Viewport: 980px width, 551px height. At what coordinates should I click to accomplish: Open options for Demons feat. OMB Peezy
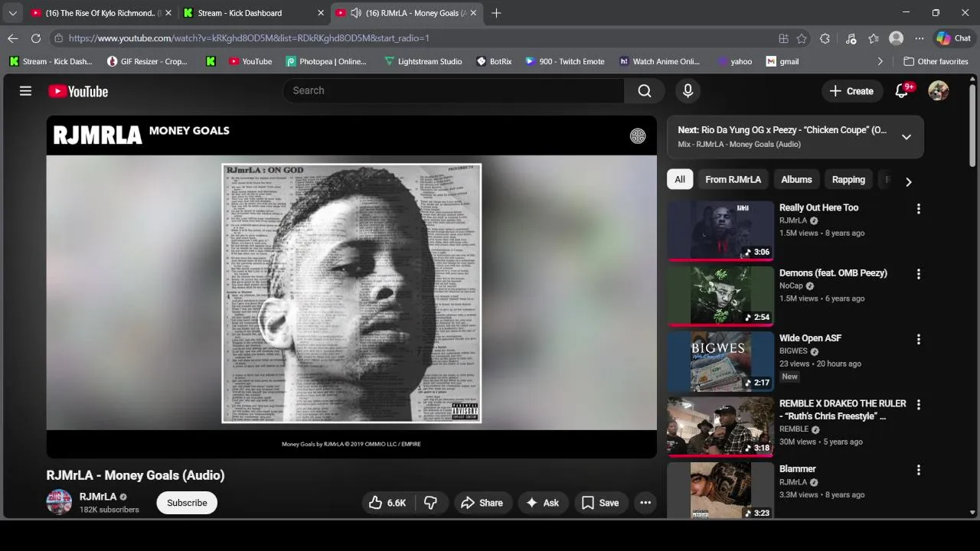point(919,274)
